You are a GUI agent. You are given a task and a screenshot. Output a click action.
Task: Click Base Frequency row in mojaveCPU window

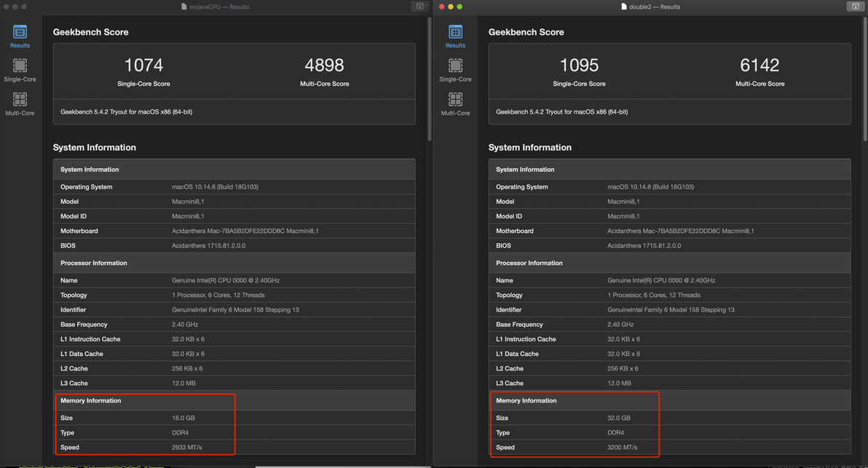(234, 325)
